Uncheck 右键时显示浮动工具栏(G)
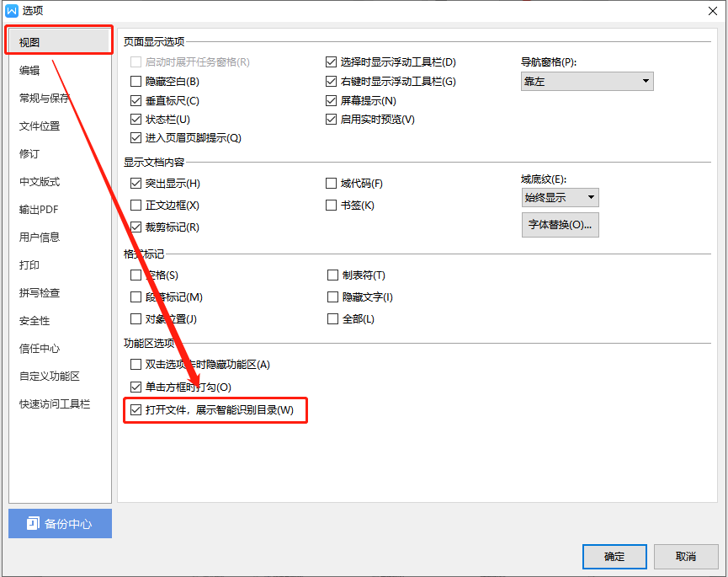728x577 pixels. click(x=331, y=82)
